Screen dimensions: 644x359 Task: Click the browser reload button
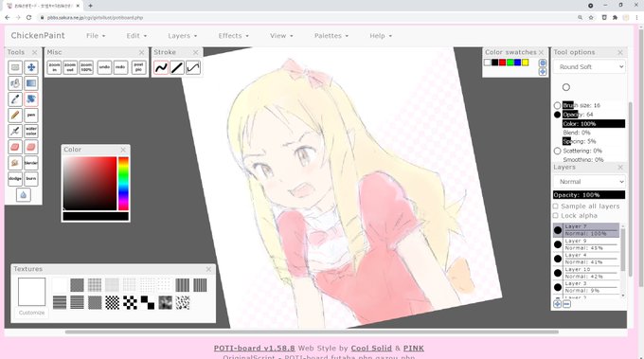coord(28,18)
